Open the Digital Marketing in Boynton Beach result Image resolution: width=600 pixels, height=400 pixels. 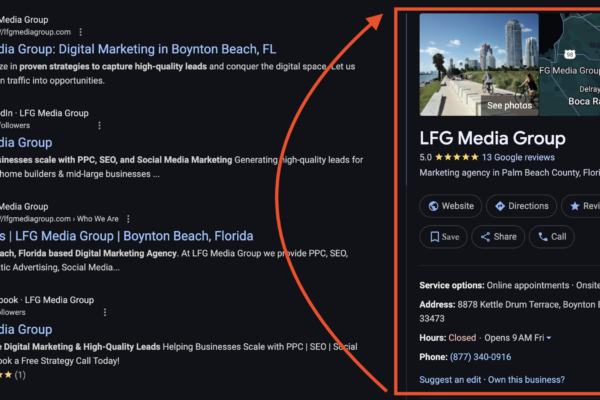(138, 49)
